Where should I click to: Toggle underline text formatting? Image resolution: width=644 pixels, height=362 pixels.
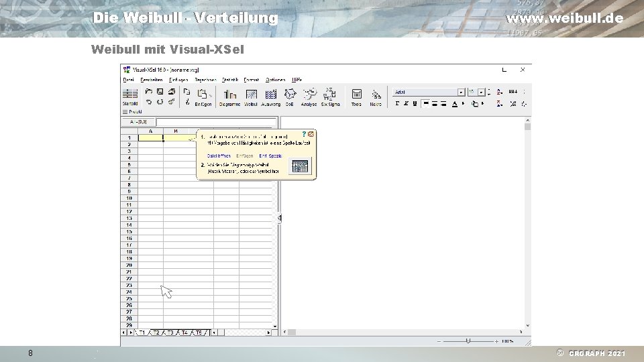[x=415, y=104]
